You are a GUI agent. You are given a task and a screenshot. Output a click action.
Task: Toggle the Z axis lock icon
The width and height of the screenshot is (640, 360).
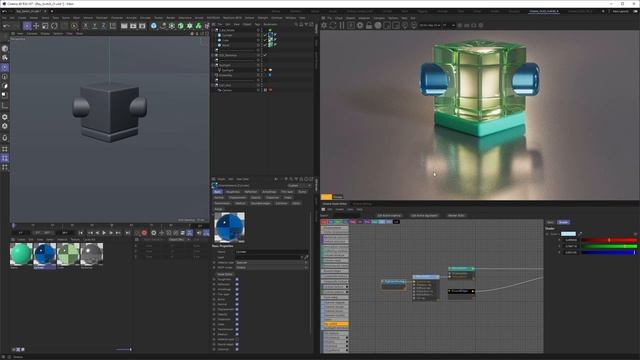103,26
